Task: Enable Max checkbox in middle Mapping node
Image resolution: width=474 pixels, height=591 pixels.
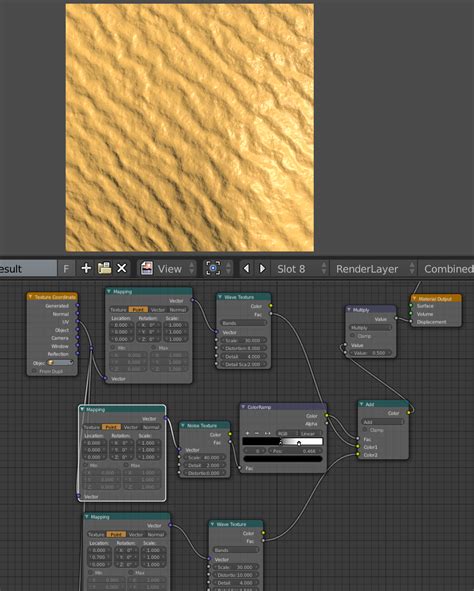Action: click(x=126, y=465)
